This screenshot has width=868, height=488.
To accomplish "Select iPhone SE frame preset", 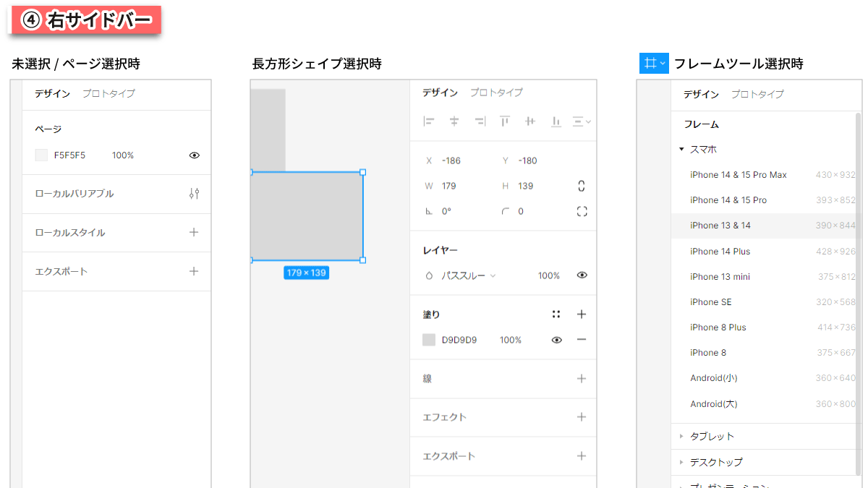I will click(x=763, y=301).
